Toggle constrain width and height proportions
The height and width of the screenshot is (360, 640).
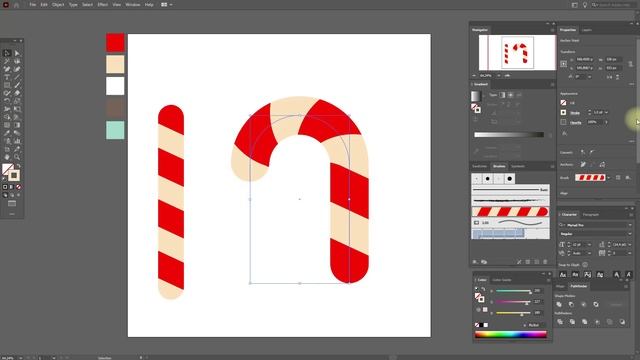point(631,64)
